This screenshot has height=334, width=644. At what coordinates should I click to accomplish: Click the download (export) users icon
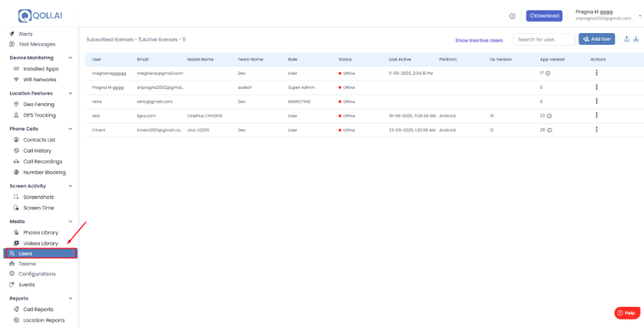click(x=636, y=39)
